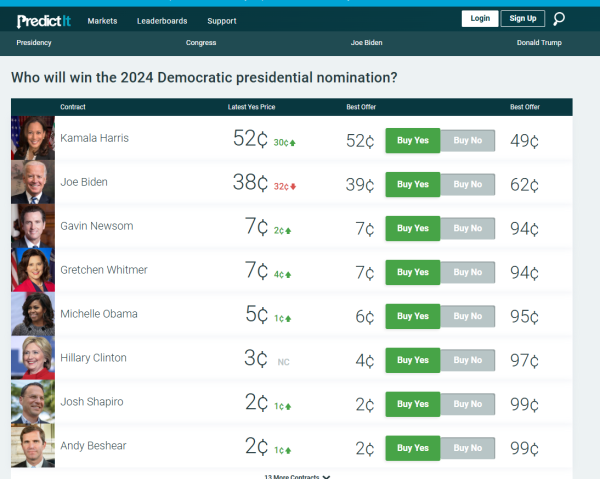Click the Sign Up button
Image resolution: width=600 pixels, height=479 pixels.
pos(523,18)
